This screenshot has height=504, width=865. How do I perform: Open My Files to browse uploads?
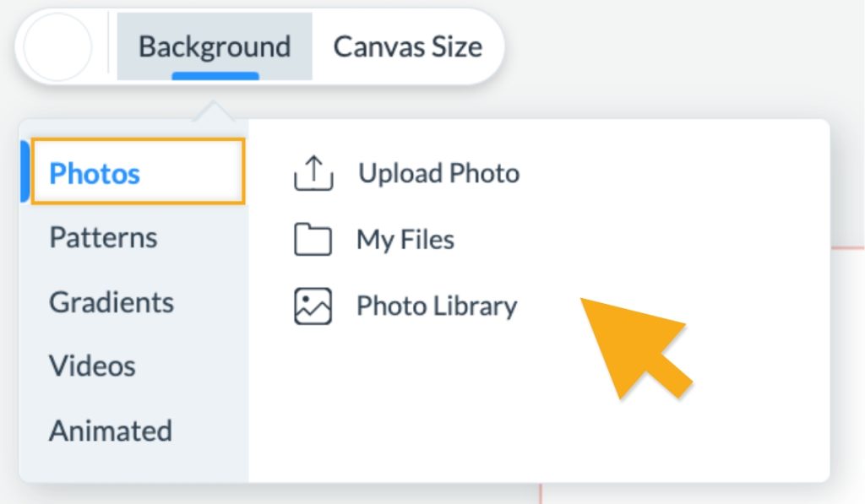coord(407,239)
